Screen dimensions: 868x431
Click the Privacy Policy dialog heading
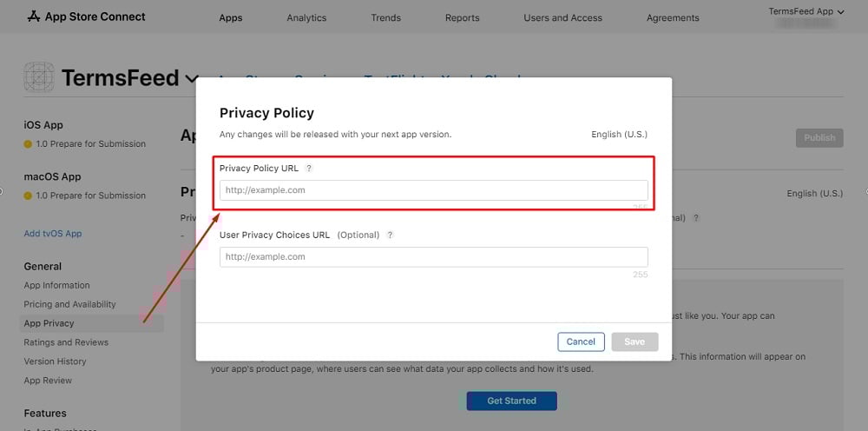266,113
